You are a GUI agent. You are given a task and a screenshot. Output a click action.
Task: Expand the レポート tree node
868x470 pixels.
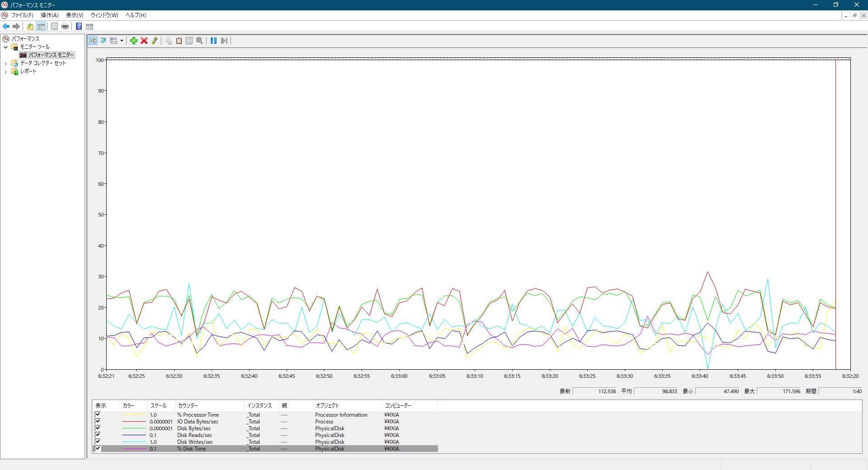click(5, 72)
